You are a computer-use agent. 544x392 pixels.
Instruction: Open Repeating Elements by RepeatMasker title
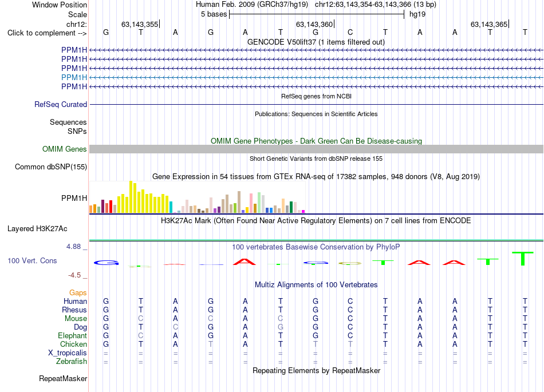pos(317,370)
